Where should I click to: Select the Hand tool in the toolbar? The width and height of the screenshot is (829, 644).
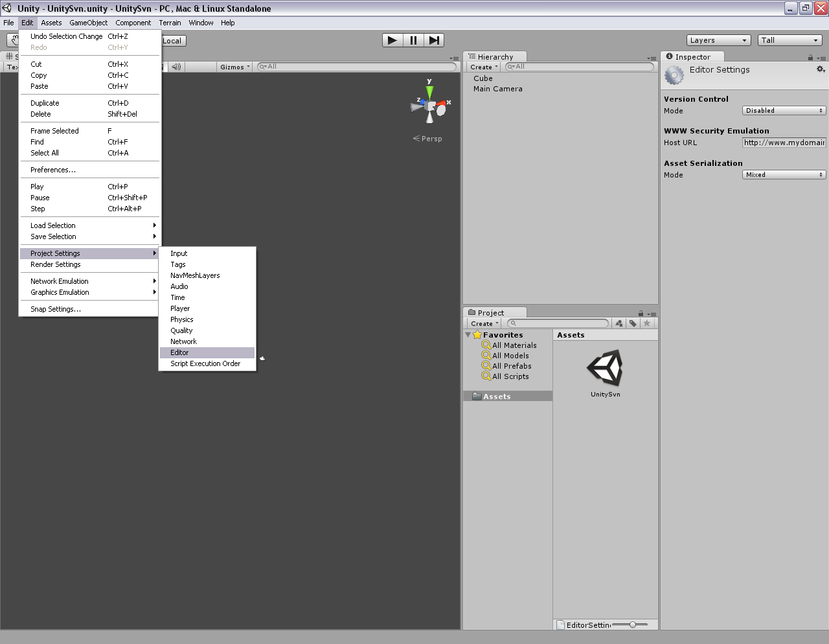tap(12, 40)
